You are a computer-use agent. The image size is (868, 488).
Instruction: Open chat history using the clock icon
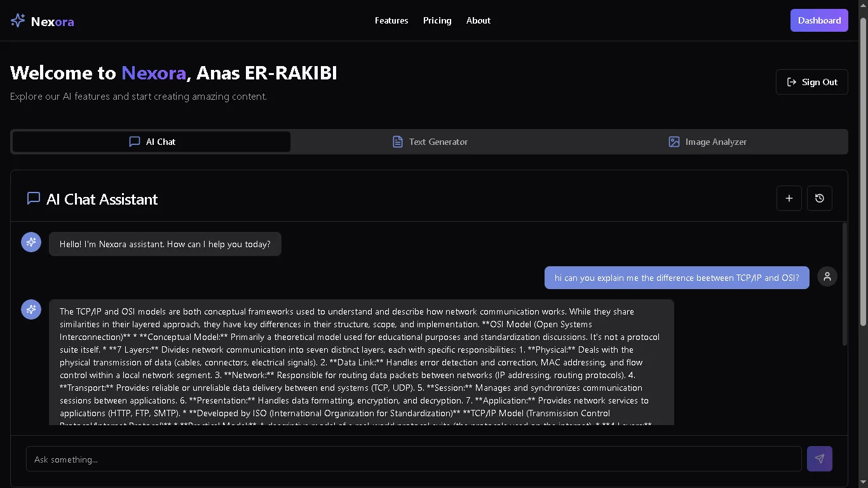(819, 198)
